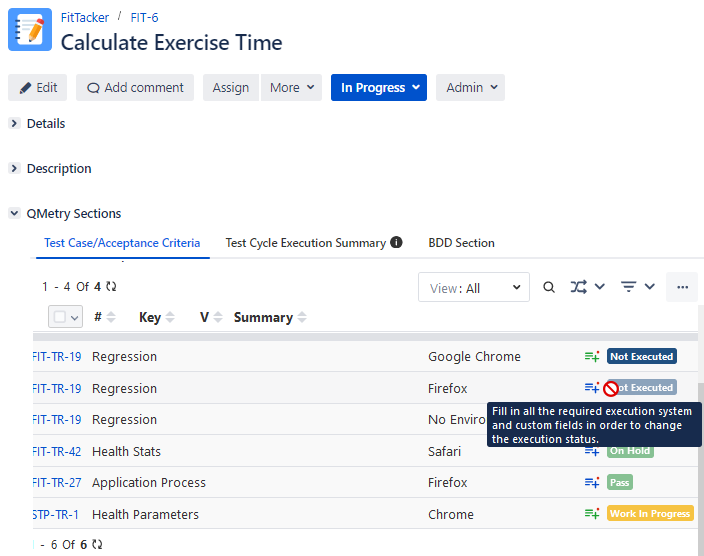The width and height of the screenshot is (704, 556).
Task: Click the search magnifier icon in the test case toolbar
Action: (x=549, y=287)
